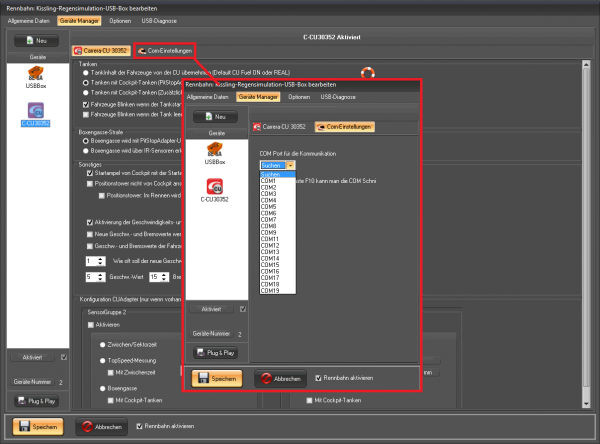Image resolution: width=600 pixels, height=444 pixels.
Task: Choose COM12 in the COM port list
Action: pyautogui.click(x=277, y=245)
